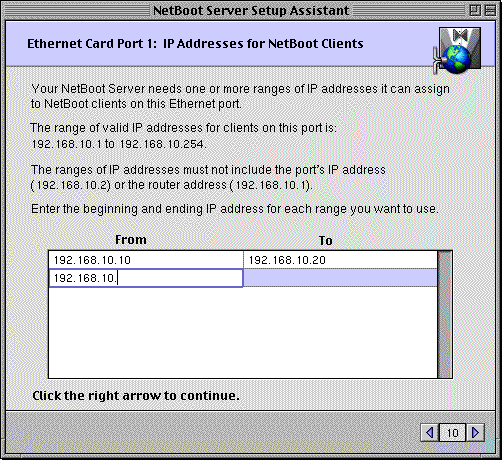
Task: Click the NetBoot globe assistant icon
Action: (457, 50)
